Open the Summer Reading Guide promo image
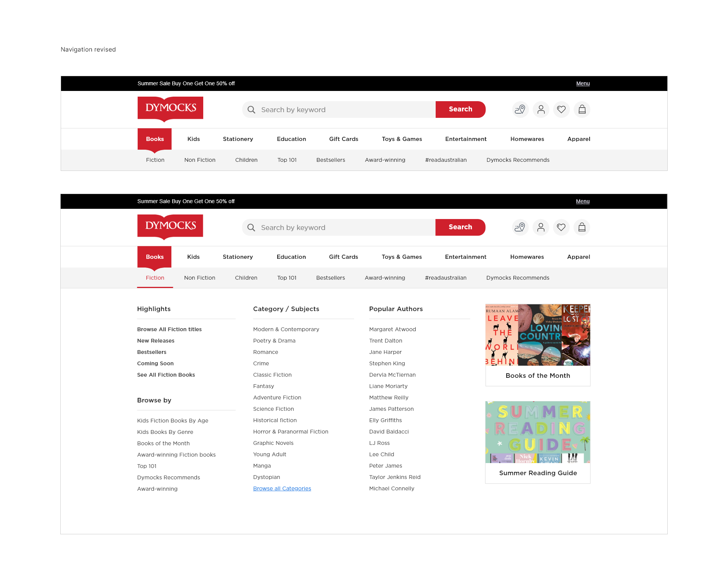Image resolution: width=728 pixels, height=565 pixels. pyautogui.click(x=538, y=432)
